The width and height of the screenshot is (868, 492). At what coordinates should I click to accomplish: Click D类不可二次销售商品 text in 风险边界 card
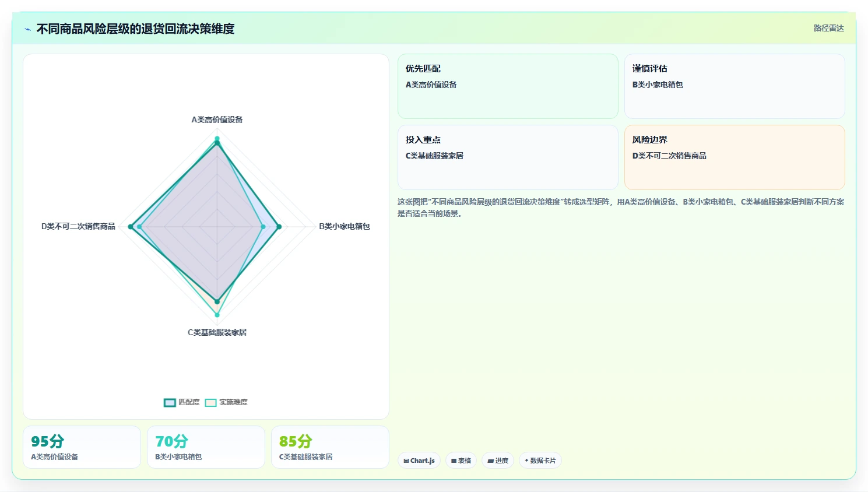pyautogui.click(x=669, y=156)
